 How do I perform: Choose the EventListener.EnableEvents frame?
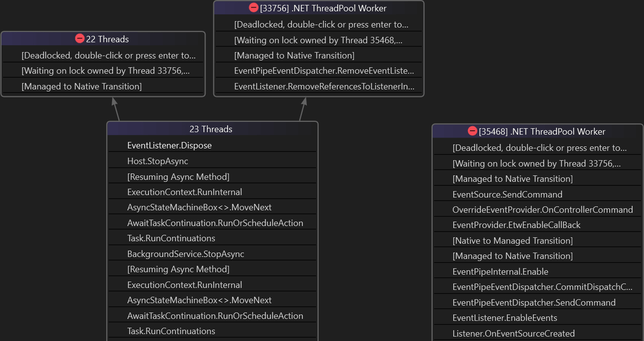pos(504,318)
